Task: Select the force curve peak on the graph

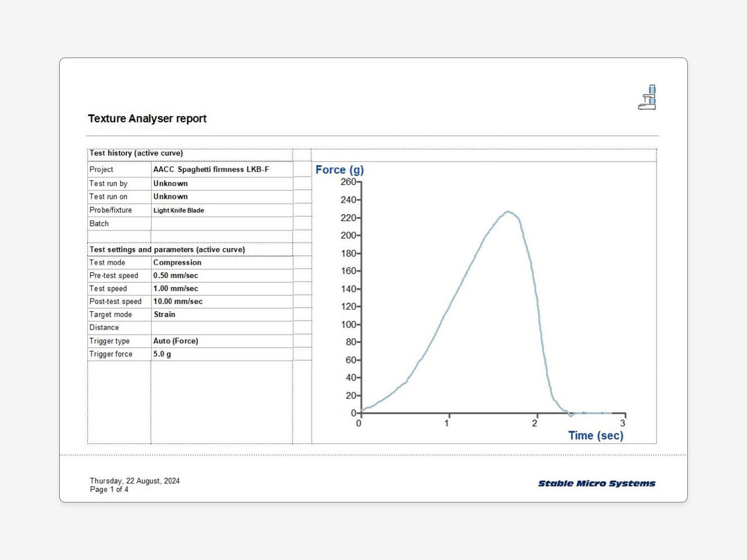Action: click(508, 211)
